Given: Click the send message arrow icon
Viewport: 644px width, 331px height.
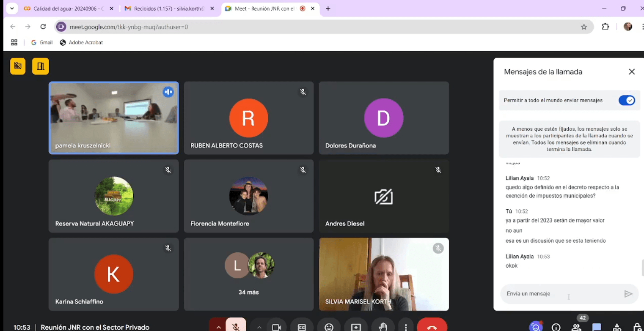Looking at the screenshot, I should (628, 294).
